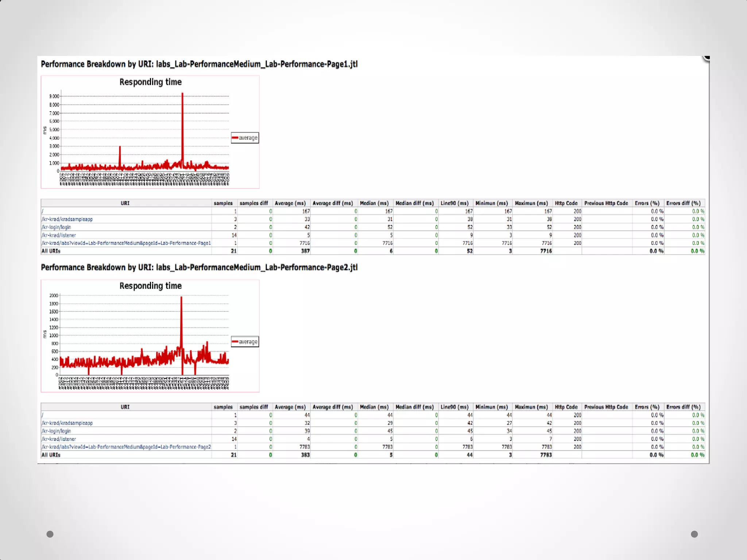This screenshot has width=747, height=560.
Task: Click the Maximun (ms) header in second table
Action: point(531,407)
